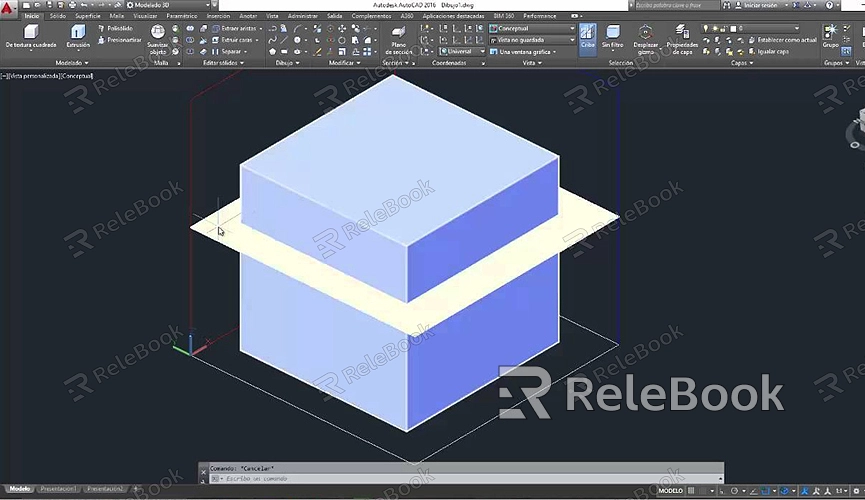Open the Administrar ribbon tab
The image size is (865, 500).
302,16
